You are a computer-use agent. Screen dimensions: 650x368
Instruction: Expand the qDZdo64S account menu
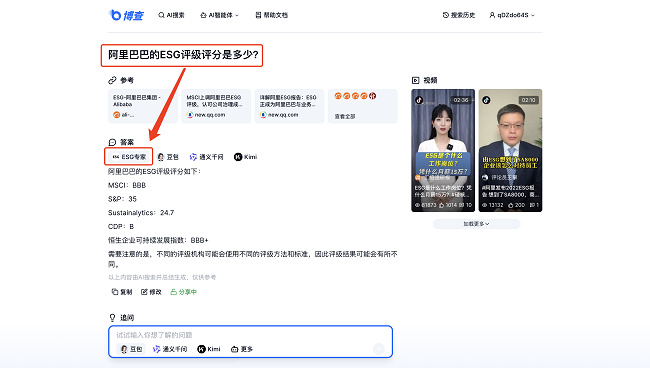tap(512, 15)
